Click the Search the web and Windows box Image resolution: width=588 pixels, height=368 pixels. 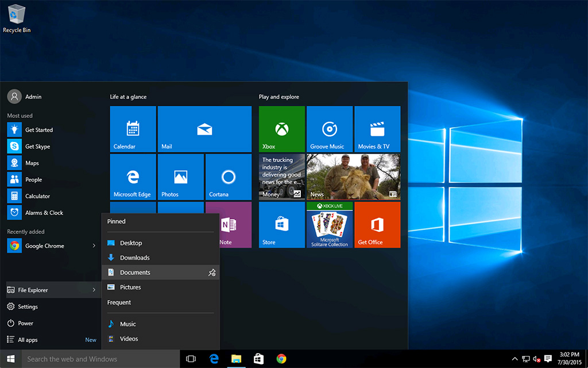click(x=101, y=359)
